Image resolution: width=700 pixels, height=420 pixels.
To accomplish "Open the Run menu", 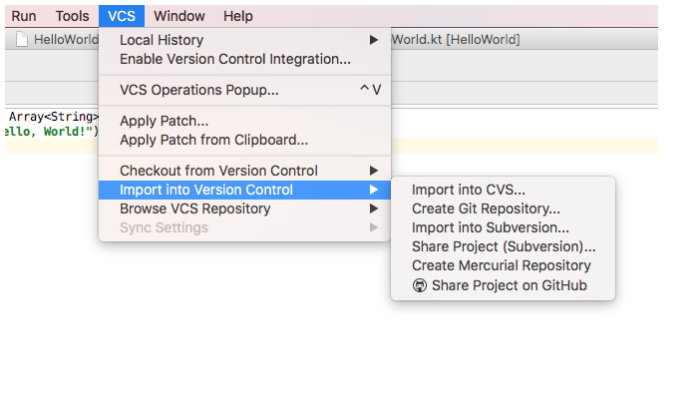I will coord(23,16).
